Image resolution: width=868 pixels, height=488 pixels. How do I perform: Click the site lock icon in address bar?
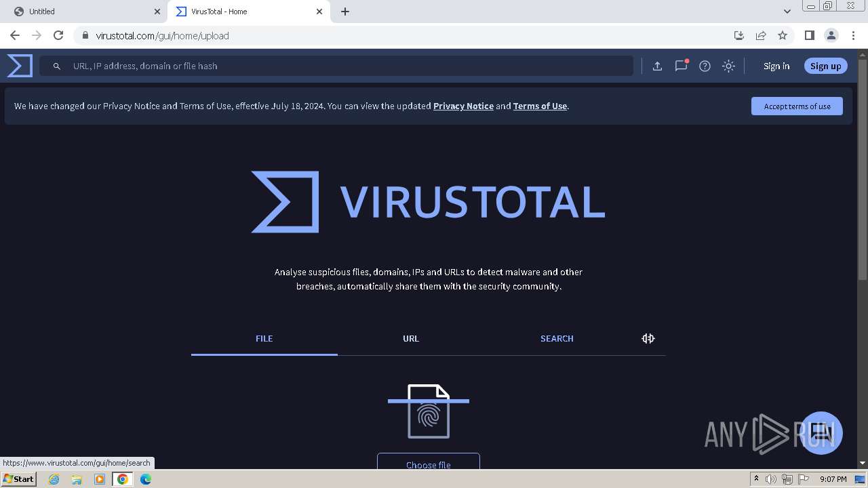tap(85, 35)
